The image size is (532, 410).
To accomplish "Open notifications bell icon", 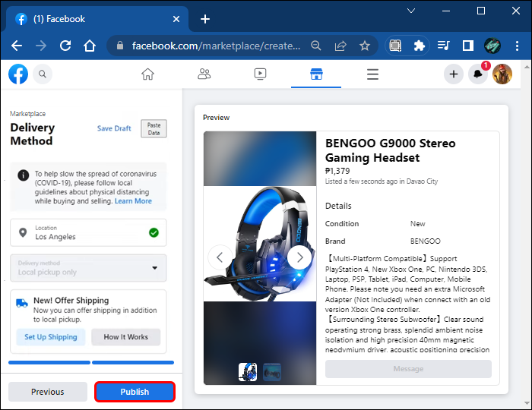I will click(x=478, y=74).
